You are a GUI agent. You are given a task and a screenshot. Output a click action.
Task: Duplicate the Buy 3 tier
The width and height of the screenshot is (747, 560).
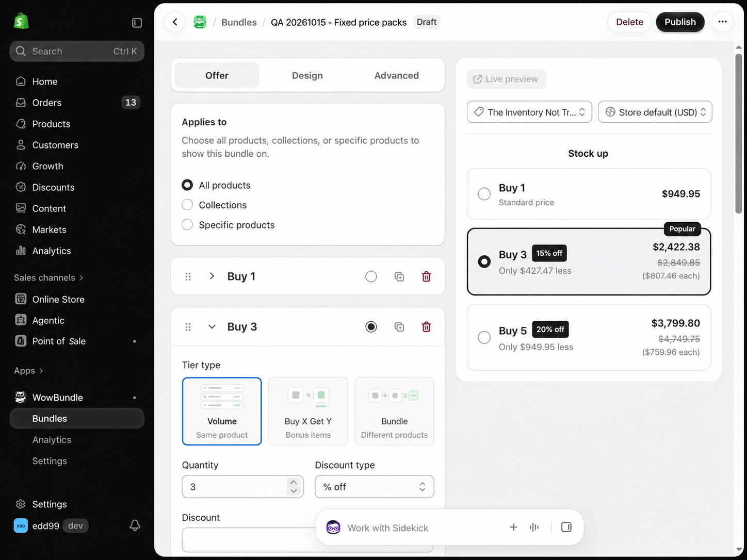[x=399, y=327]
